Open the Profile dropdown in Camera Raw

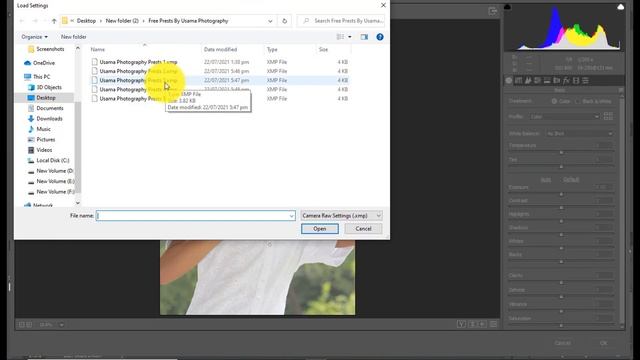pos(565,117)
